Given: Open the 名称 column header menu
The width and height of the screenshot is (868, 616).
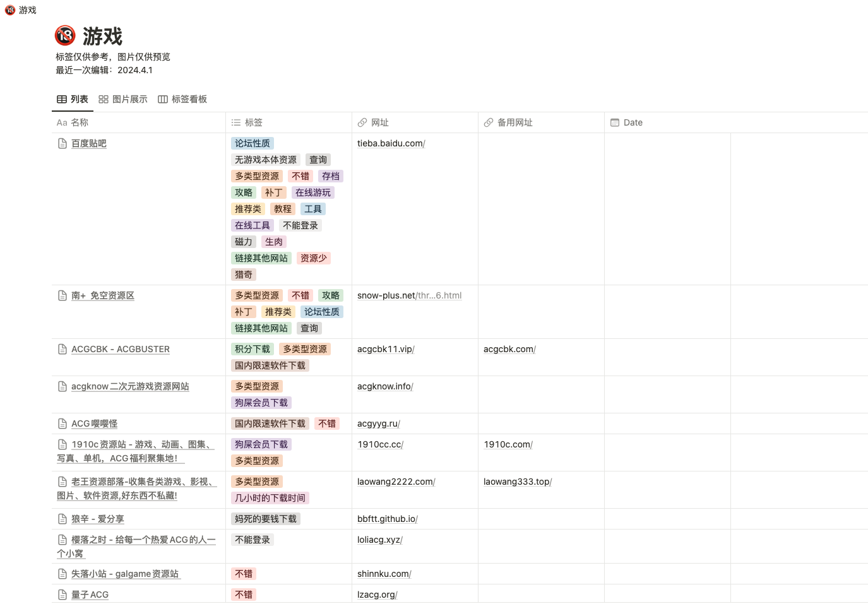Looking at the screenshot, I should (79, 123).
